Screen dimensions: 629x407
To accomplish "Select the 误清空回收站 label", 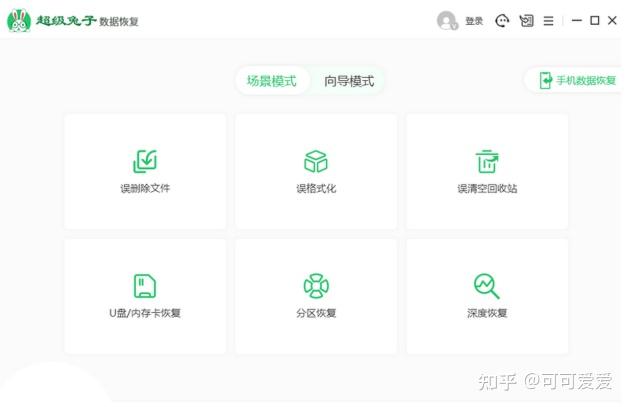I will click(x=487, y=188).
